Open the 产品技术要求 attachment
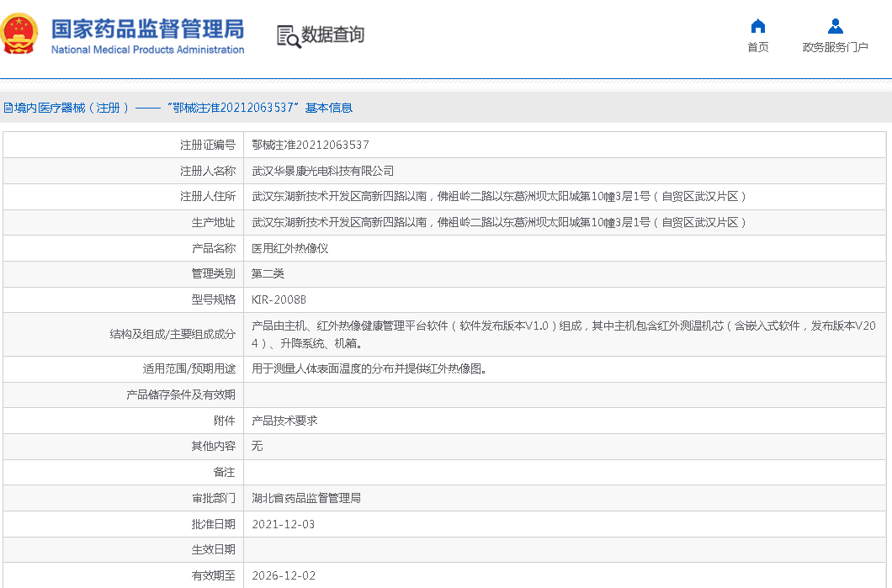The image size is (892, 588). pos(284,421)
